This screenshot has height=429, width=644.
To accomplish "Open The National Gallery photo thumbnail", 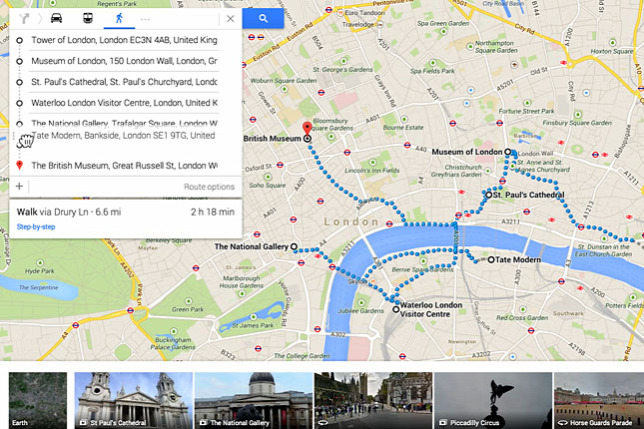I will (253, 400).
